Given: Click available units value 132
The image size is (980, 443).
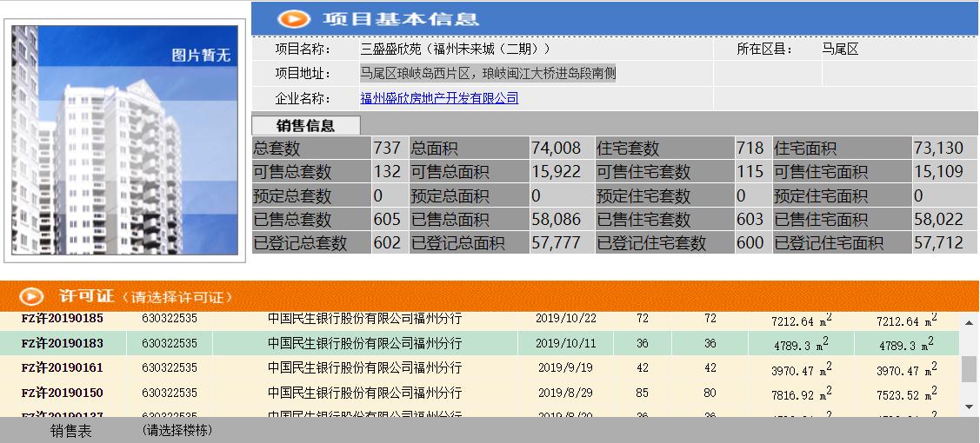Looking at the screenshot, I should [387, 172].
